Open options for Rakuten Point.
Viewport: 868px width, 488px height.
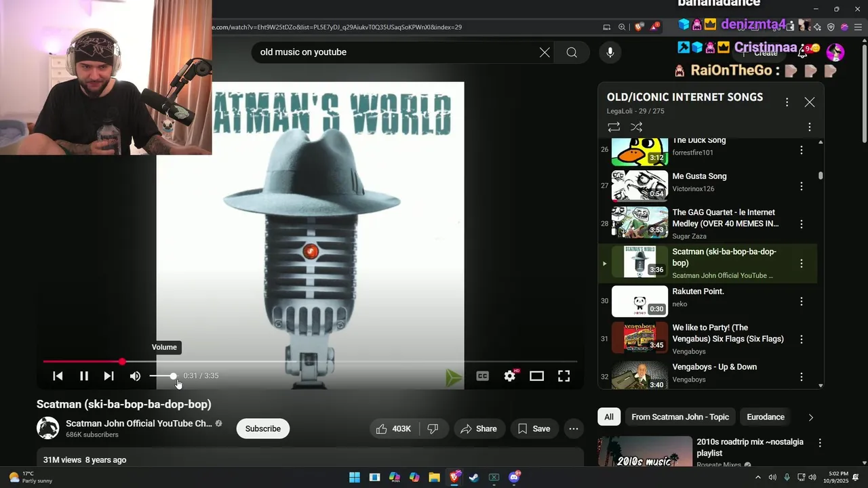click(x=801, y=301)
